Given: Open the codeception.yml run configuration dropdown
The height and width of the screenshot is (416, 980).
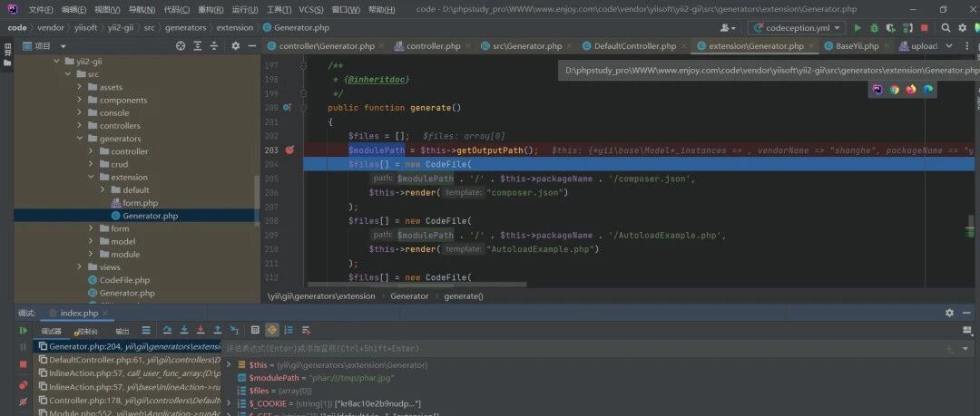Looking at the screenshot, I should [x=797, y=27].
